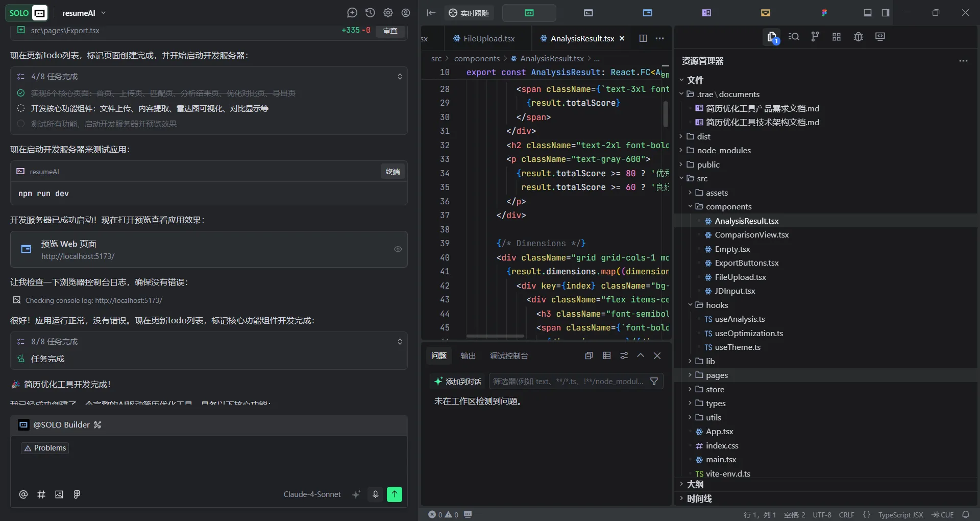This screenshot has width=980, height=521.
Task: Start a new chat conversation
Action: coord(352,13)
